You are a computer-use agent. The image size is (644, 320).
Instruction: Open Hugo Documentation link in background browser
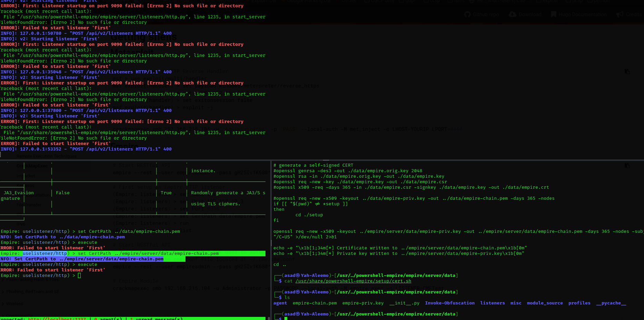pos(579,14)
